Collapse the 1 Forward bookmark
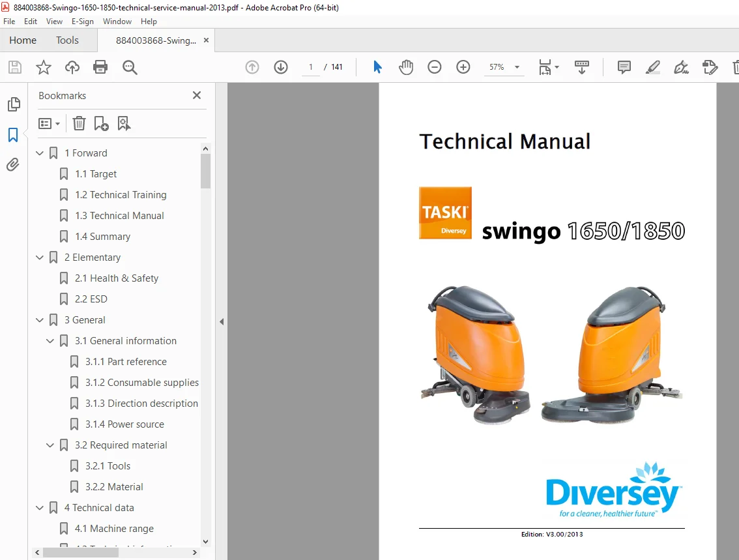Image resolution: width=739 pixels, height=560 pixels. pyautogui.click(x=40, y=153)
